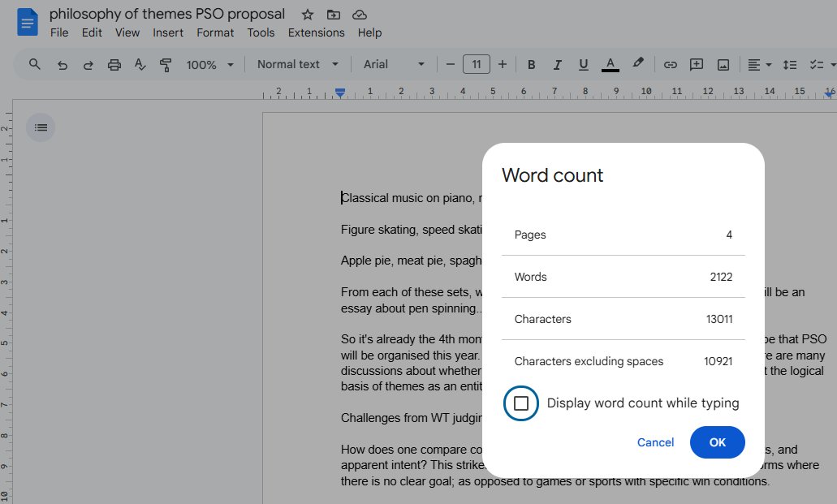Viewport: 837px width, 504px height.
Task: Click OK in Word count dialog
Action: (718, 442)
